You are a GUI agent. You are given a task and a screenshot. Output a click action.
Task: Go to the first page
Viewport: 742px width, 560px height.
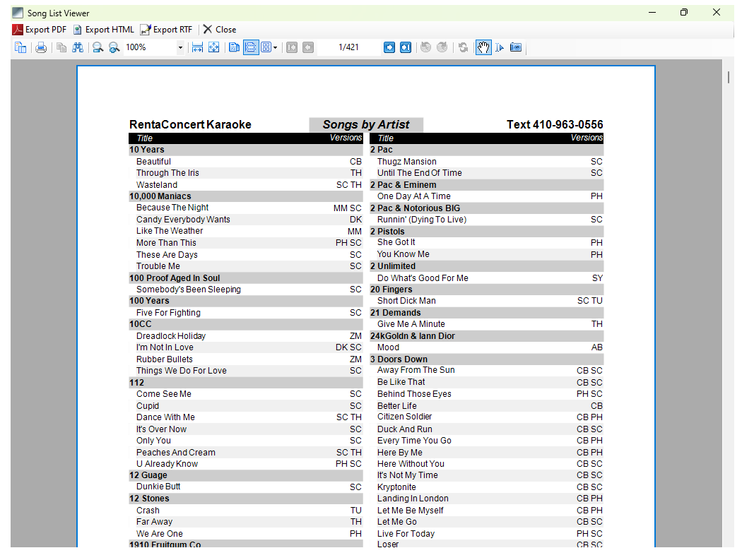[x=292, y=47]
